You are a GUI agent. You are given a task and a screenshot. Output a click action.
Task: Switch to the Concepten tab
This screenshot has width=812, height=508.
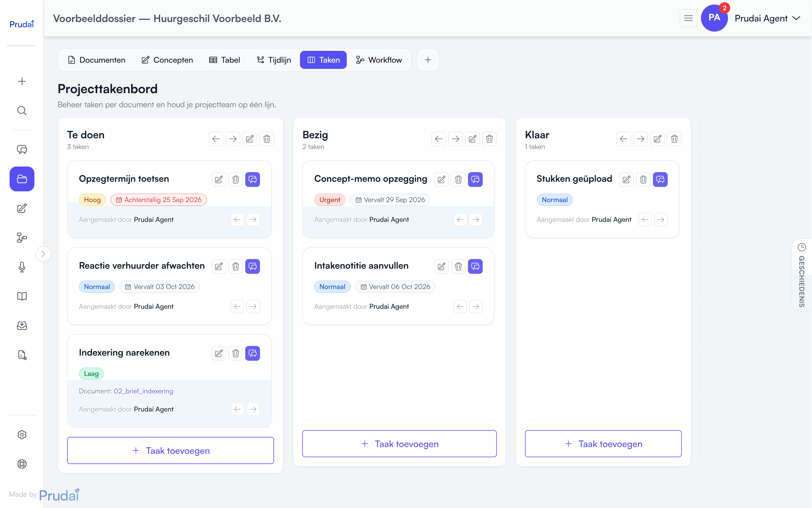167,60
